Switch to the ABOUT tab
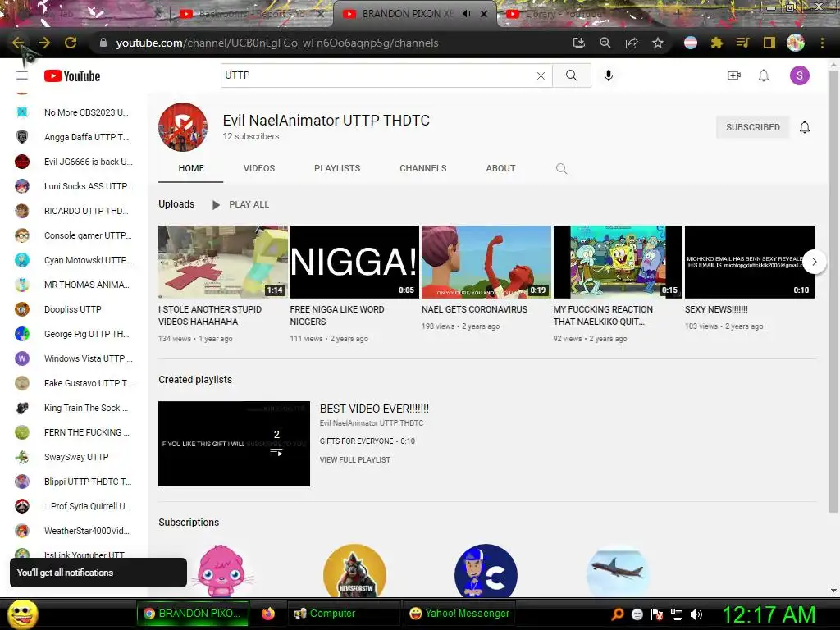Screen dimensions: 840x630 point(500,168)
